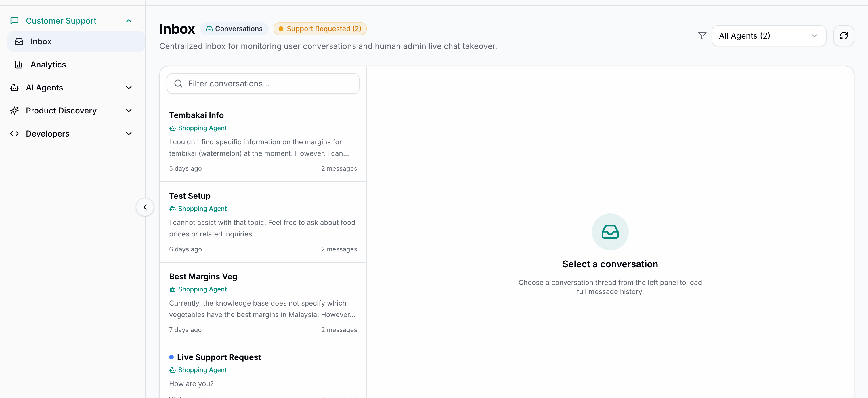
Task: Select the Conversations tab
Action: 234,29
